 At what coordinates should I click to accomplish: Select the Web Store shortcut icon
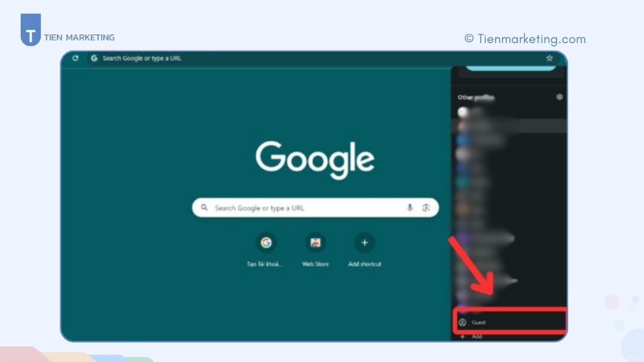[315, 242]
